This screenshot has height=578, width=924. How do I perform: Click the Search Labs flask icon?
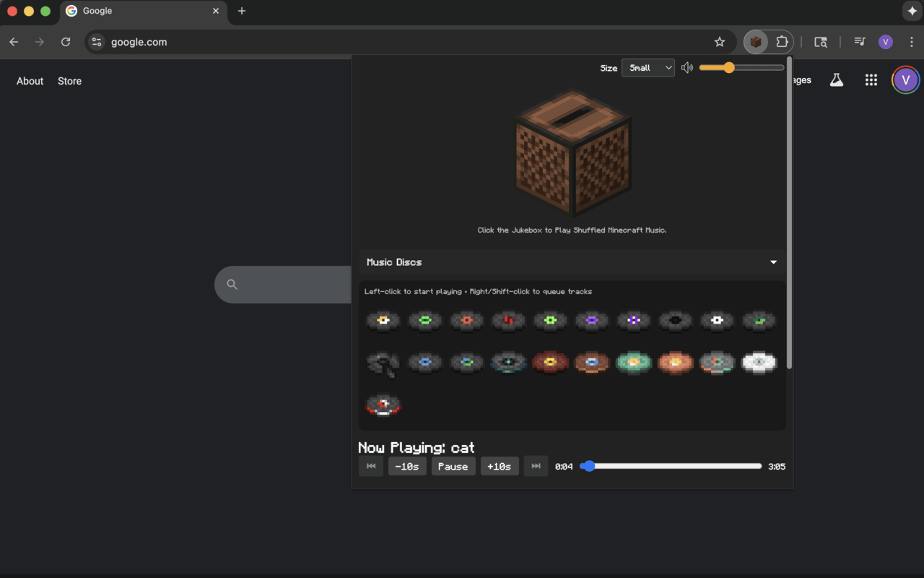click(x=836, y=80)
